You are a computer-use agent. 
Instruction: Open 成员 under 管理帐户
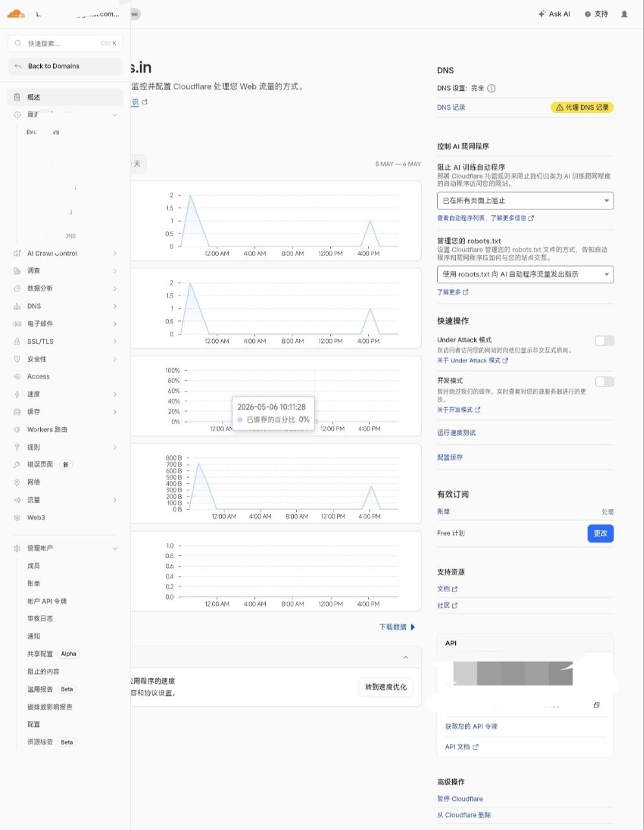tap(34, 566)
